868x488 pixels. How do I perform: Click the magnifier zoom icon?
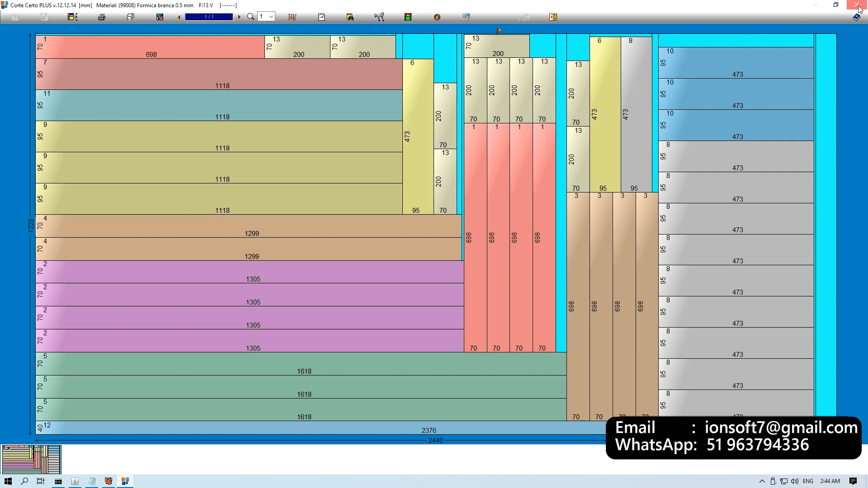pyautogui.click(x=250, y=17)
